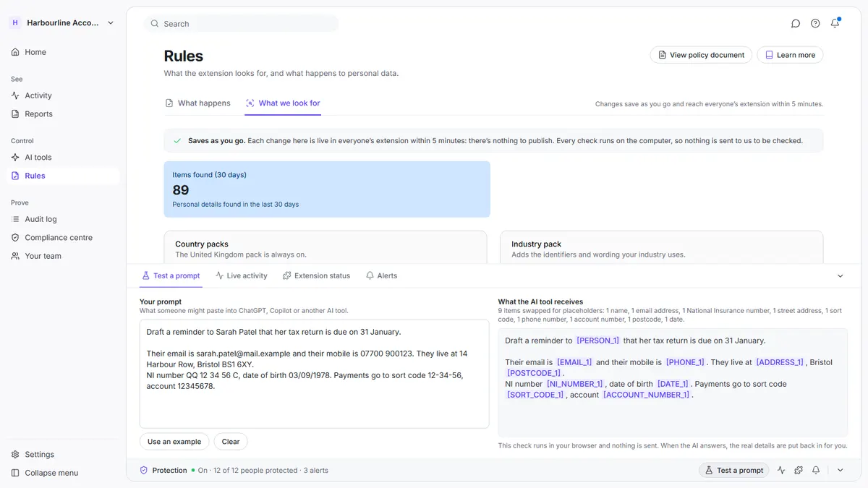The width and height of the screenshot is (868, 488).
Task: Click the Industry pack card heading
Action: point(536,244)
